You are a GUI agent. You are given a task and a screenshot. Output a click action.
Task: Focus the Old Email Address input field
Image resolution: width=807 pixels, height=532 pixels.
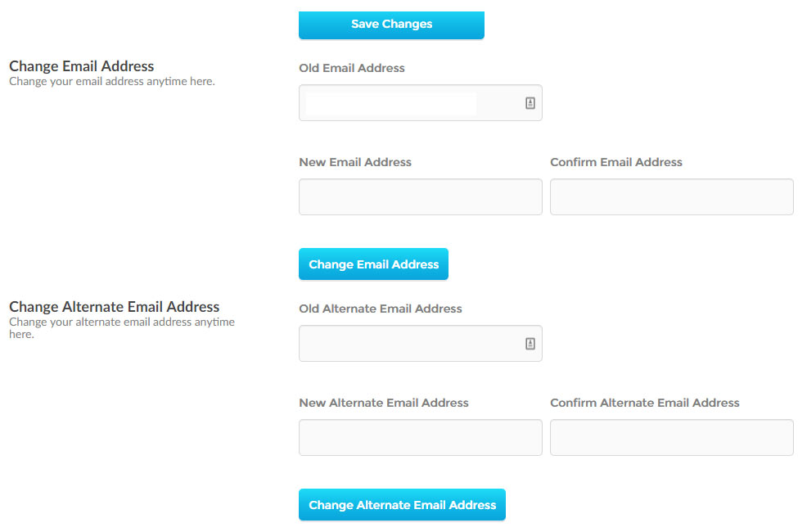coord(421,103)
